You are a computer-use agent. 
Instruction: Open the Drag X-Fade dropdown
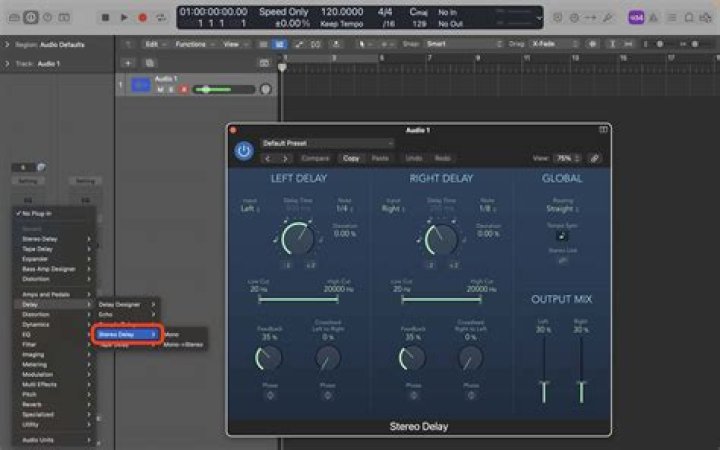555,44
